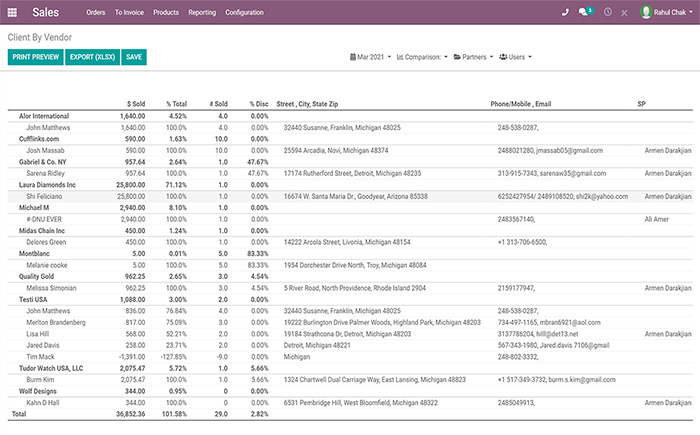Click client Shi Feliciano
The height and width of the screenshot is (435, 700).
click(44, 197)
